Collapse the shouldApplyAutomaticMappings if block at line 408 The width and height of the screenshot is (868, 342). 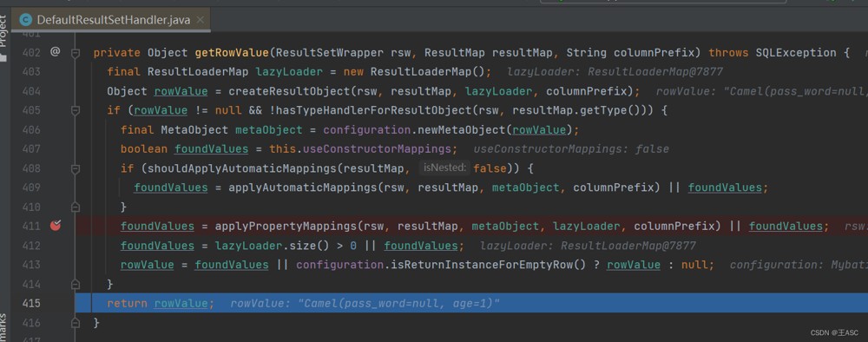(x=76, y=168)
